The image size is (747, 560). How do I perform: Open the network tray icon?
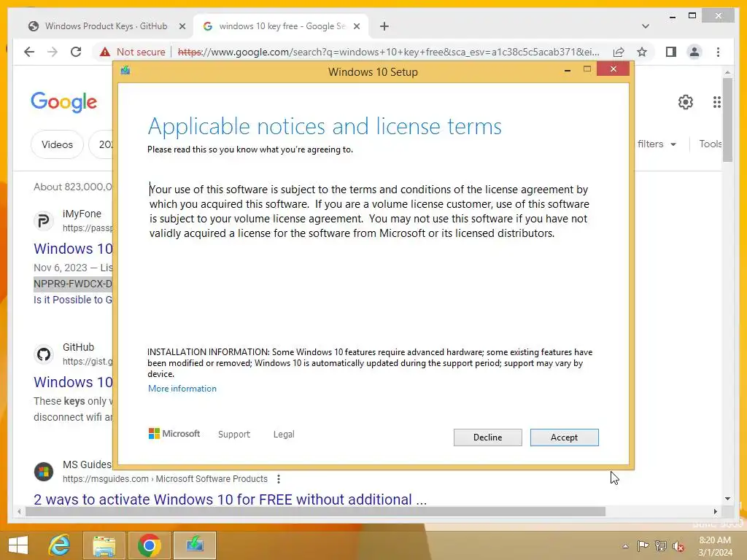[x=661, y=546]
